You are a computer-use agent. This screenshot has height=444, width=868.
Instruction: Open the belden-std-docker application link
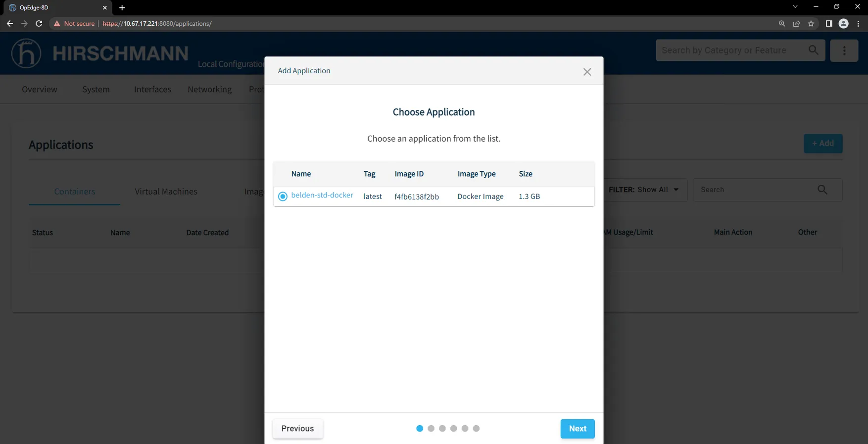322,195
